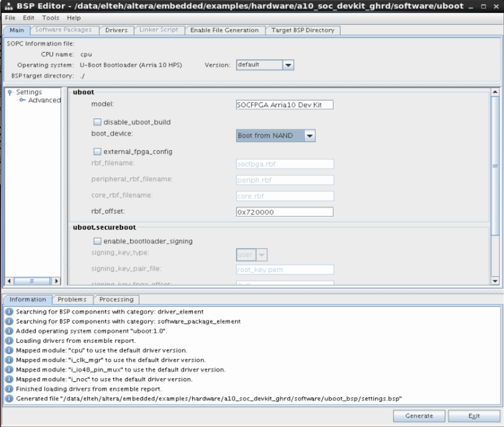Click the tree pane scroll left arrow
Screen dimensions: 504x427
click(x=9, y=281)
